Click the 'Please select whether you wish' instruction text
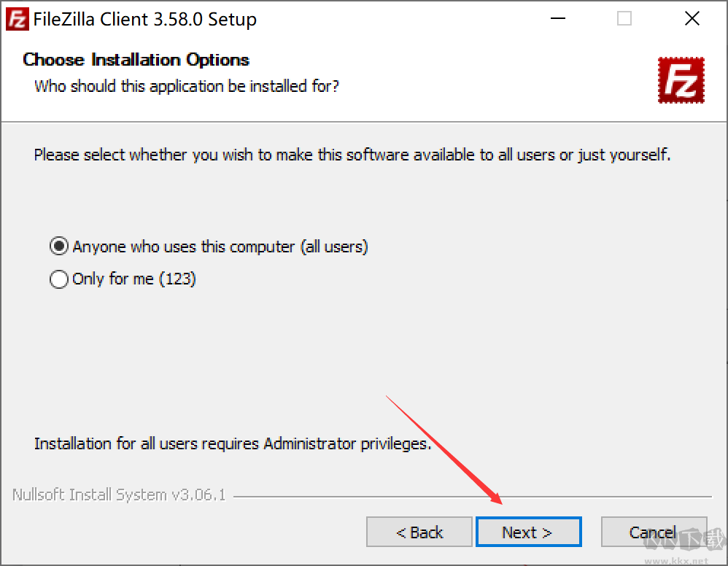This screenshot has width=728, height=566. click(352, 155)
